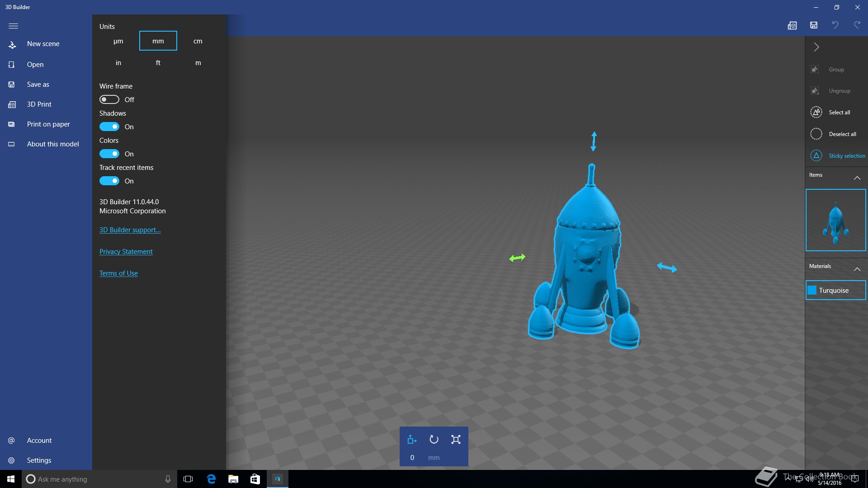
Task: Select the Move tool icon
Action: 412,439
